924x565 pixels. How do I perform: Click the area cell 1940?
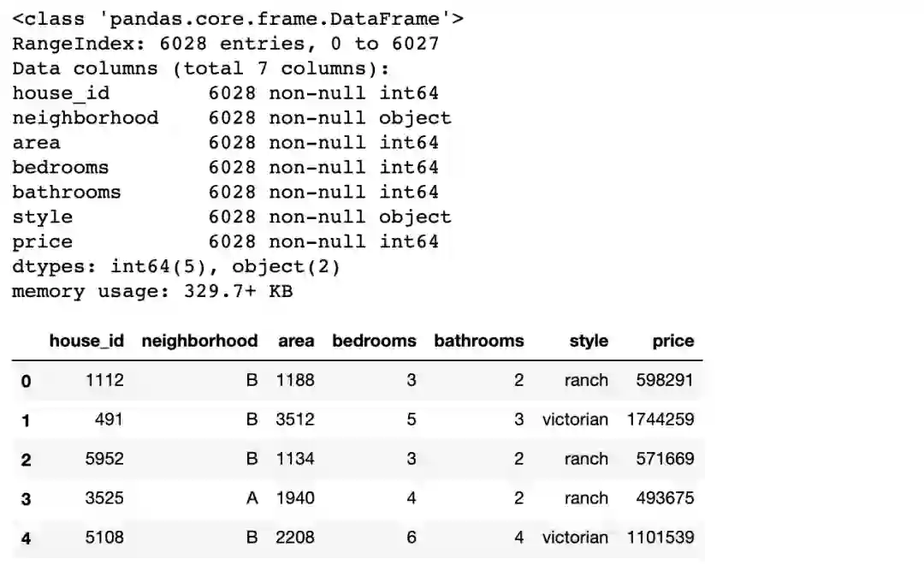tap(295, 498)
